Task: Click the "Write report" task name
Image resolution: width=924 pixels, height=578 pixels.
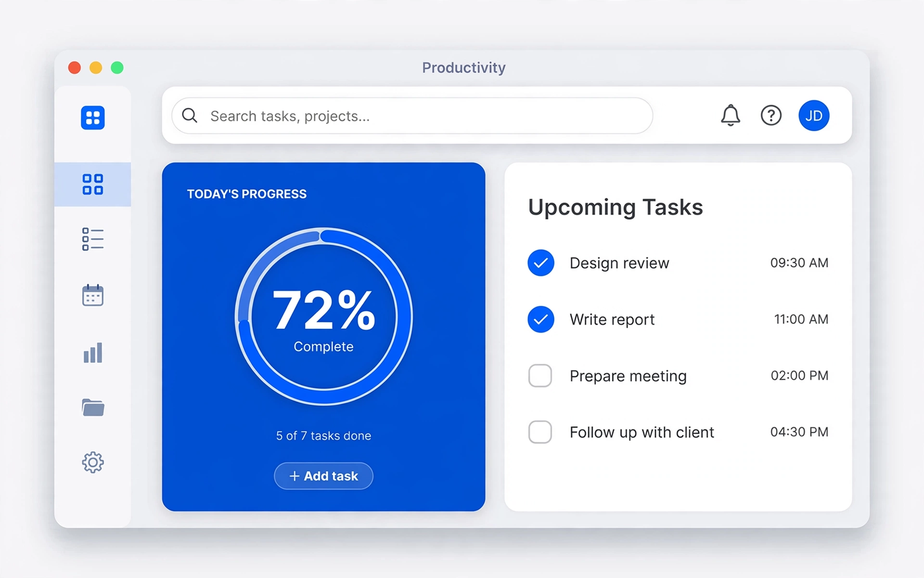Action: click(x=612, y=319)
